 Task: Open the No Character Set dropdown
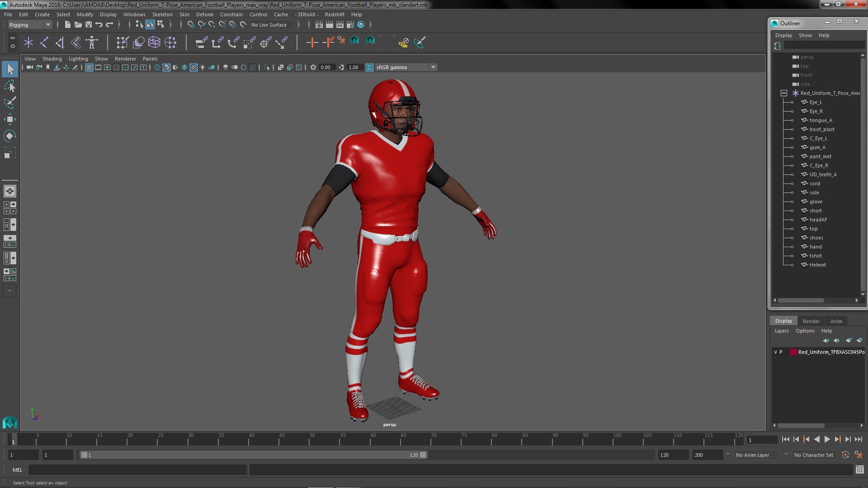coord(814,455)
